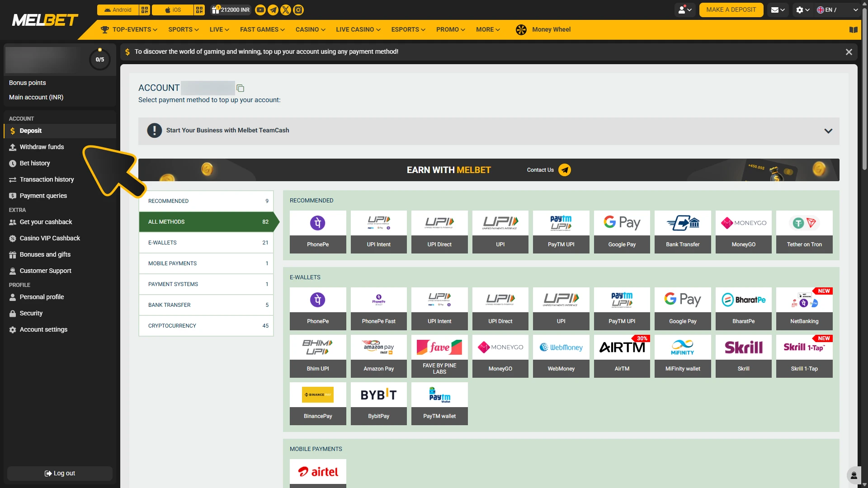Screen dimensions: 868x488
Task: Click the book icon at right of navigation bar
Action: click(854, 30)
